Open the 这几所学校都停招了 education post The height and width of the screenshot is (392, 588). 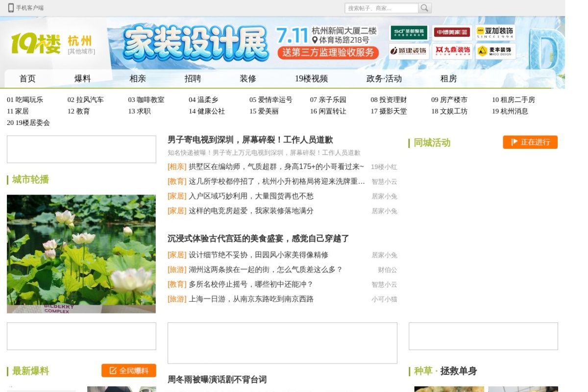(x=277, y=182)
